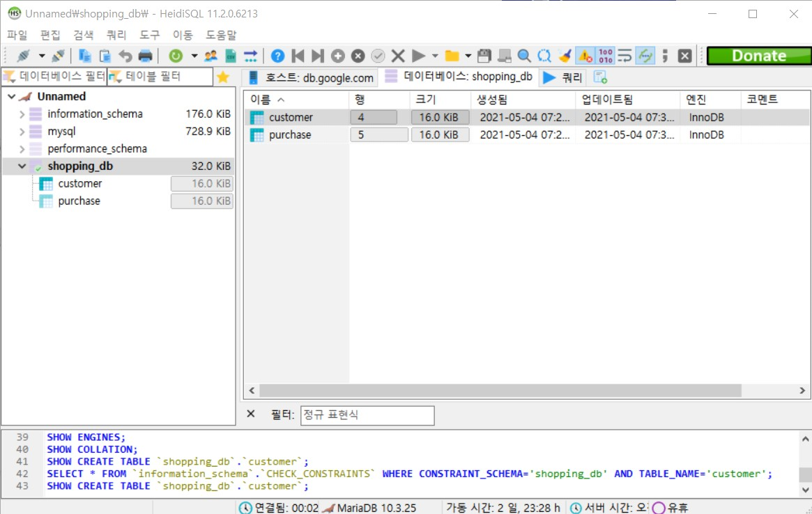Click the 정규 표현식 filter field
The height and width of the screenshot is (514, 812).
[x=367, y=415]
